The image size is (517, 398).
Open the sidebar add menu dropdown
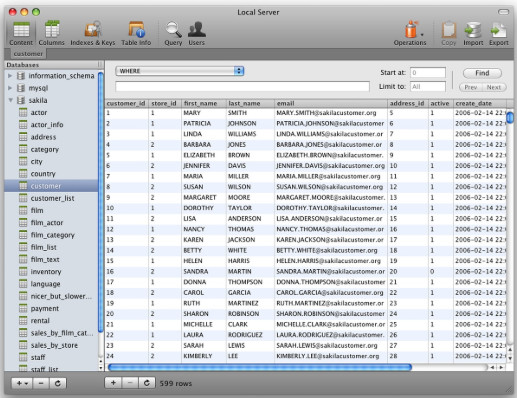pyautogui.click(x=22, y=383)
